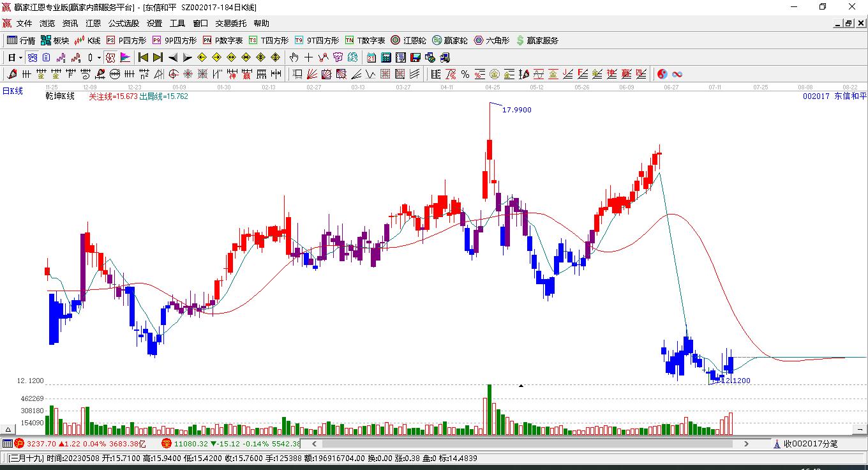Open the P数字表 number table
868x470 pixels.
[223, 40]
